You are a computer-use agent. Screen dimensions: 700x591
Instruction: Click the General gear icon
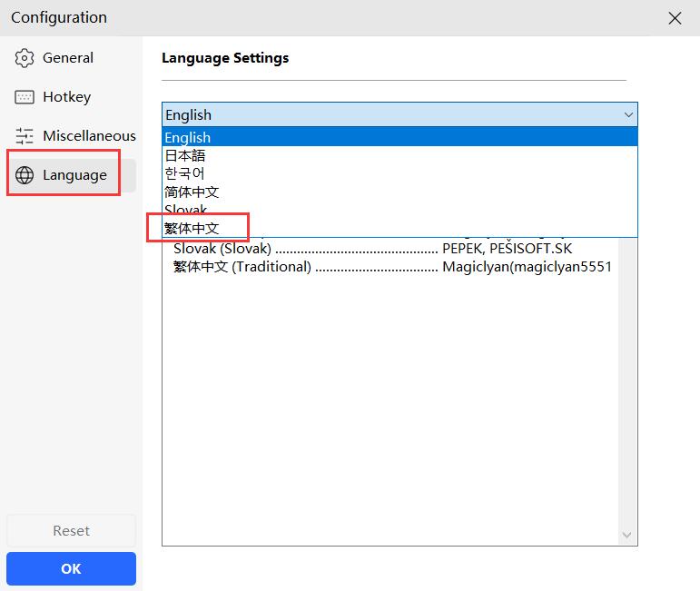[25, 58]
